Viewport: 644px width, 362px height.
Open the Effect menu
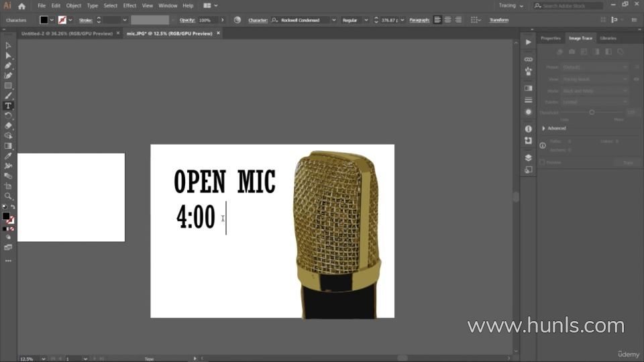click(129, 5)
